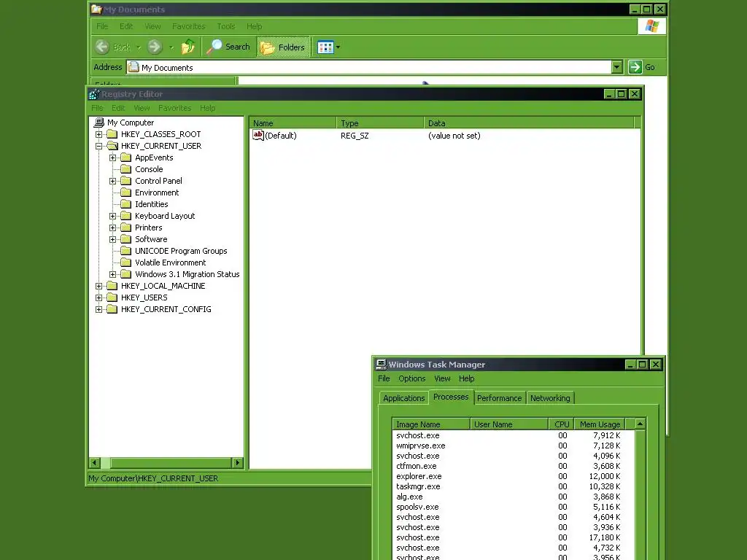The image size is (747, 560).
Task: Sort processes by CPU column
Action: 562,424
